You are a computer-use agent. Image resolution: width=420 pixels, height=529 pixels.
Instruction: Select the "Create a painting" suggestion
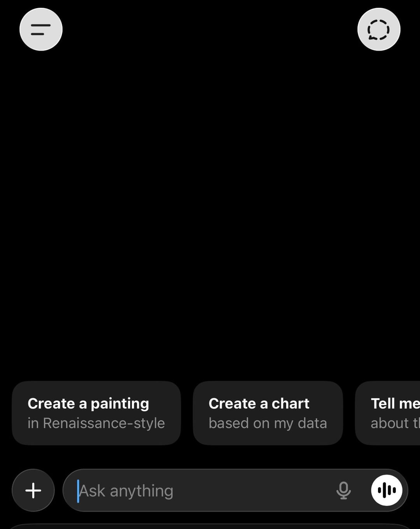click(96, 413)
